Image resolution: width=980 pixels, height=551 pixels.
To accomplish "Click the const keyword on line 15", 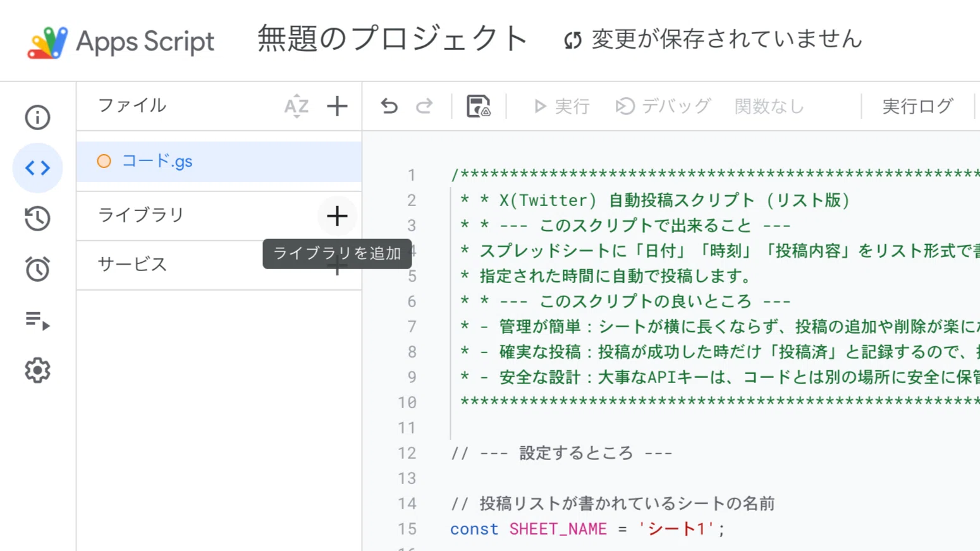I will click(x=474, y=529).
